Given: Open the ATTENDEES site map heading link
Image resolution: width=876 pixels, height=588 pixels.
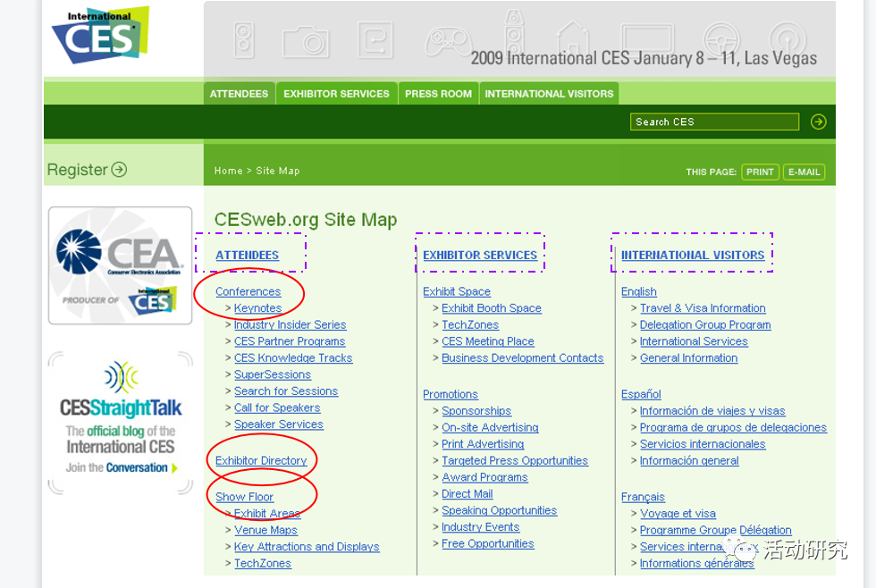Looking at the screenshot, I should (247, 256).
